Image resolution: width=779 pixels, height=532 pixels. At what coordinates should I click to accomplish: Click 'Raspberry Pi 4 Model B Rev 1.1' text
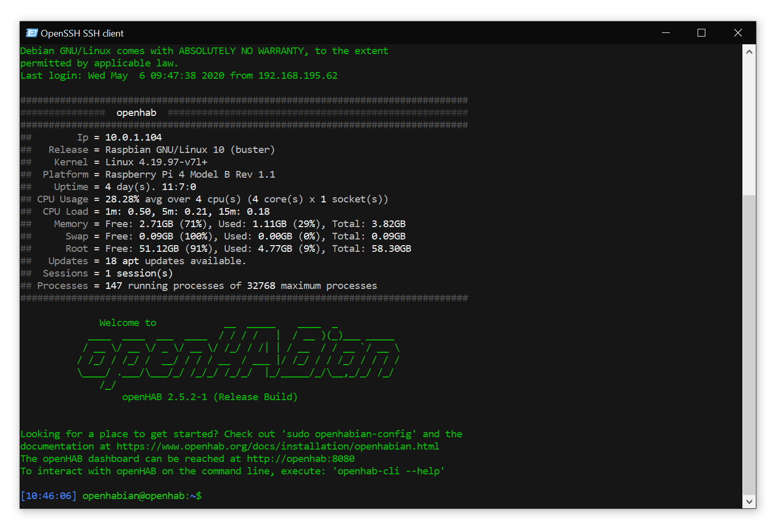tap(190, 175)
